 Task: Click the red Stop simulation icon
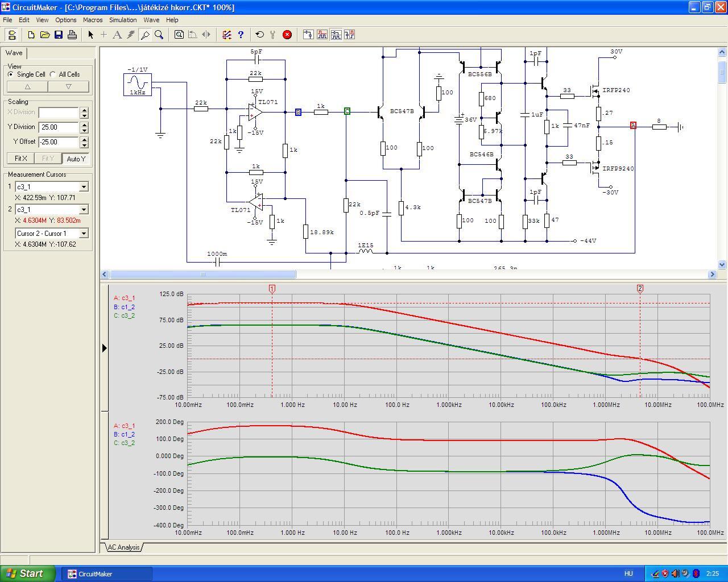[x=287, y=35]
